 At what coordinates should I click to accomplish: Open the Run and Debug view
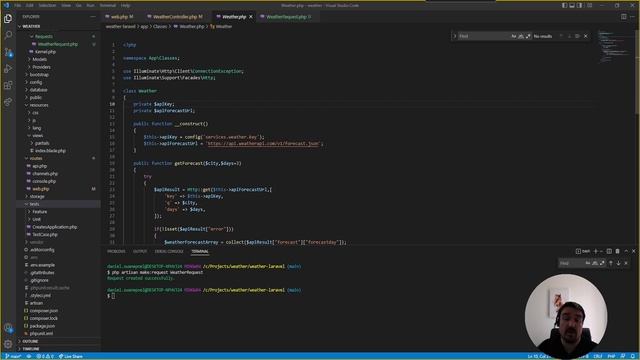[8, 68]
